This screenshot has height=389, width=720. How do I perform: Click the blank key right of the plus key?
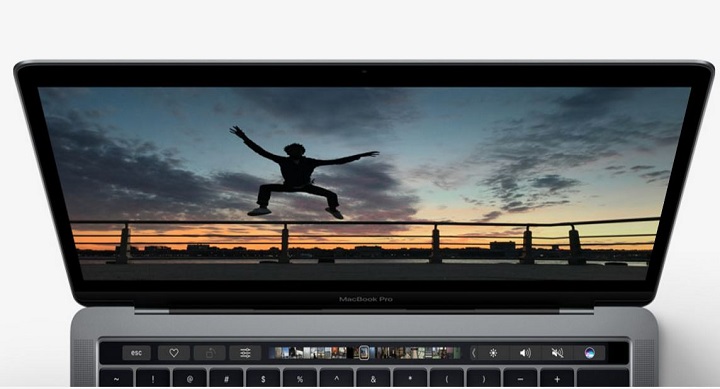pyautogui.click(x=603, y=379)
